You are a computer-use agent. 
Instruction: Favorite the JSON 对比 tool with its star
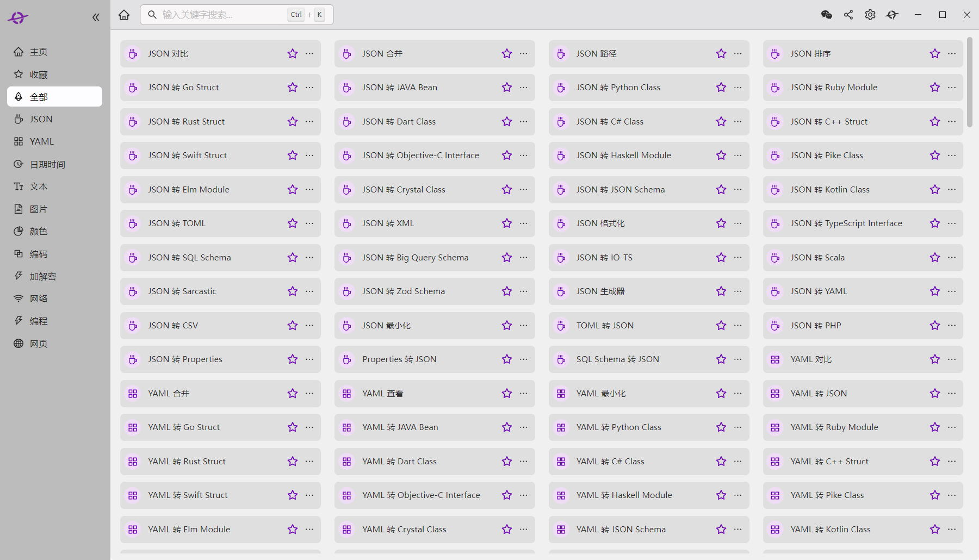(x=293, y=54)
